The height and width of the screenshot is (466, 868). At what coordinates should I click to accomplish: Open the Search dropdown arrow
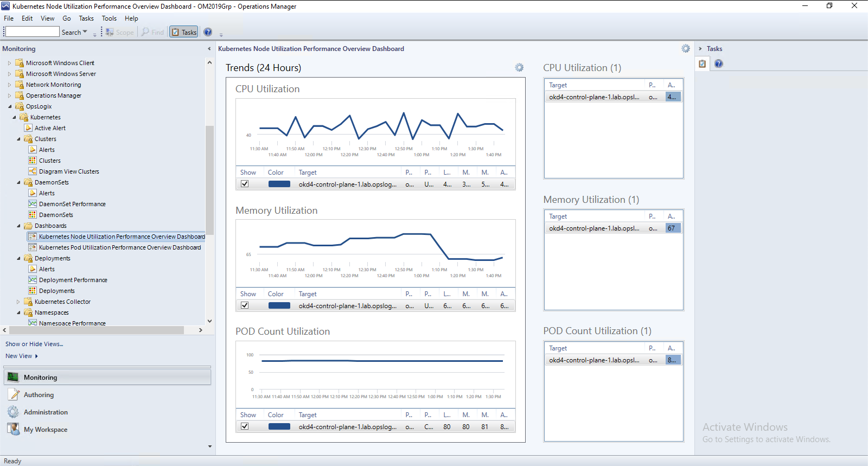tap(85, 32)
